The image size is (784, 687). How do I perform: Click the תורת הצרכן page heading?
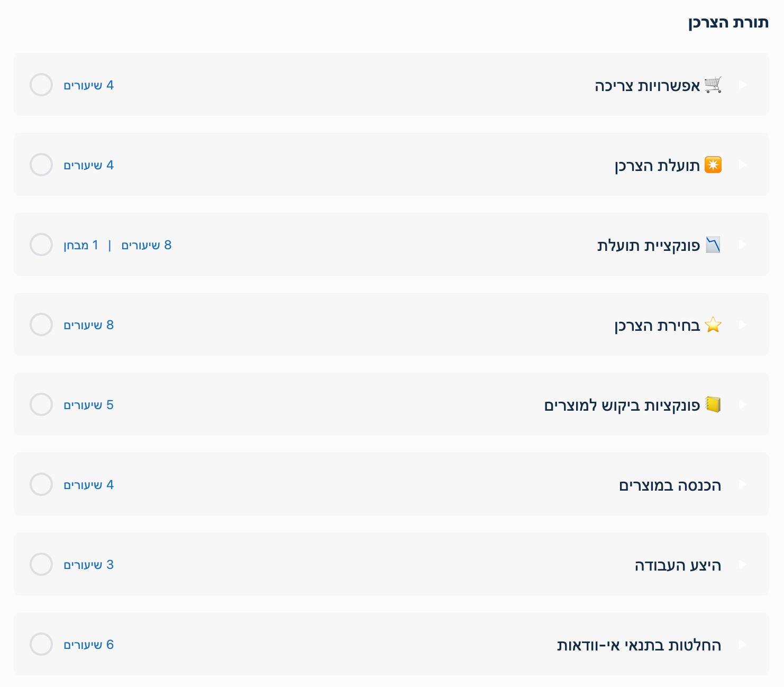[x=728, y=23]
